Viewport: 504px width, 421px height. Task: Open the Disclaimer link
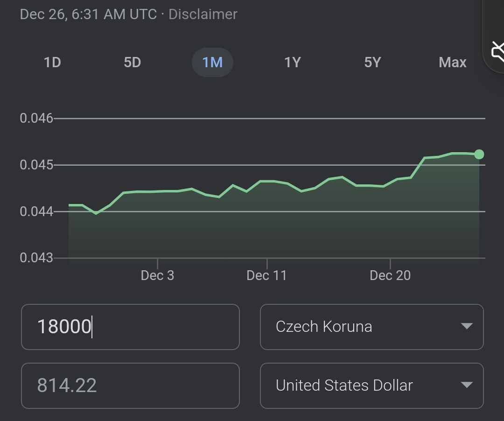pyautogui.click(x=203, y=14)
